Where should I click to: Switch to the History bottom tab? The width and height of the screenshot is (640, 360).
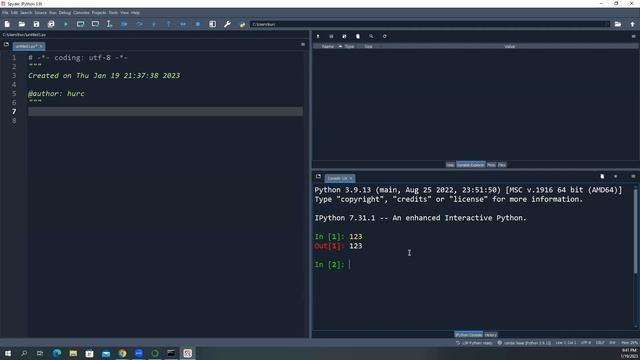pos(491,335)
